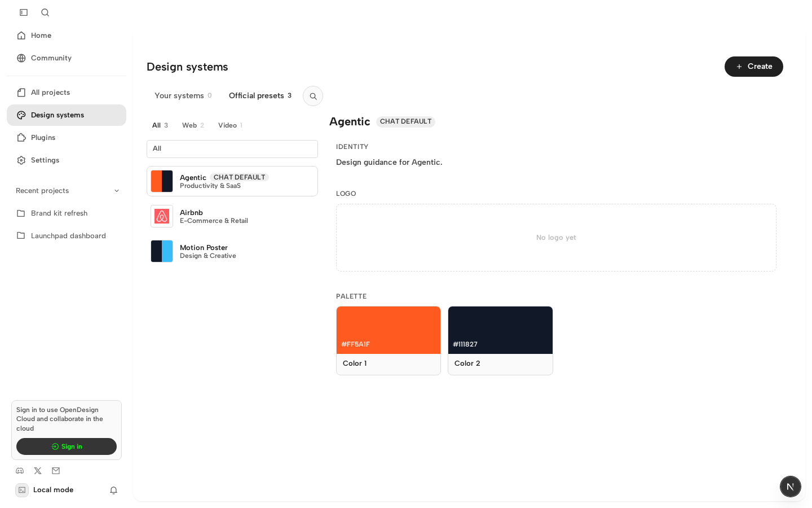Click the Create button

[x=754, y=67]
